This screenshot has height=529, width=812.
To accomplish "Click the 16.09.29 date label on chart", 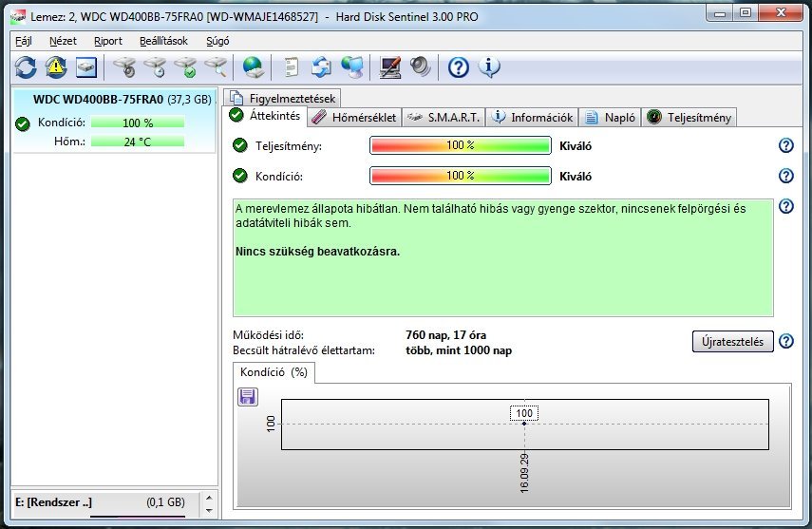I will 524,473.
